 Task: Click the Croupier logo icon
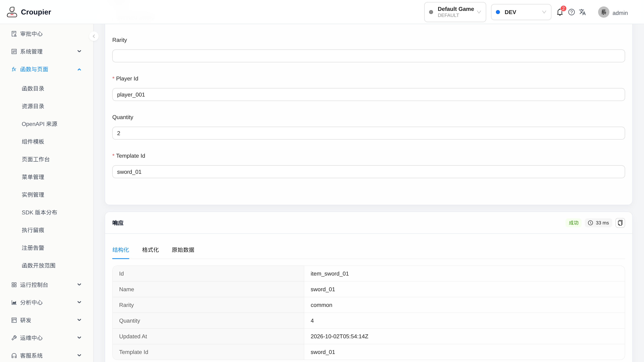[x=12, y=12]
